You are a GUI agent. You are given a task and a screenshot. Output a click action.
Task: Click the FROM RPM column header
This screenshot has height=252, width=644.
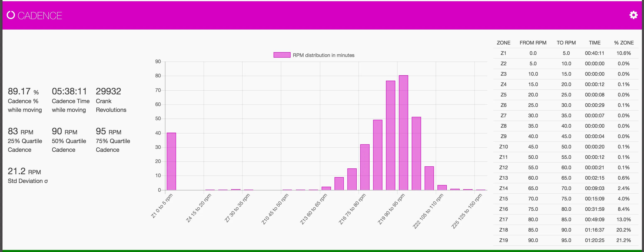533,43
